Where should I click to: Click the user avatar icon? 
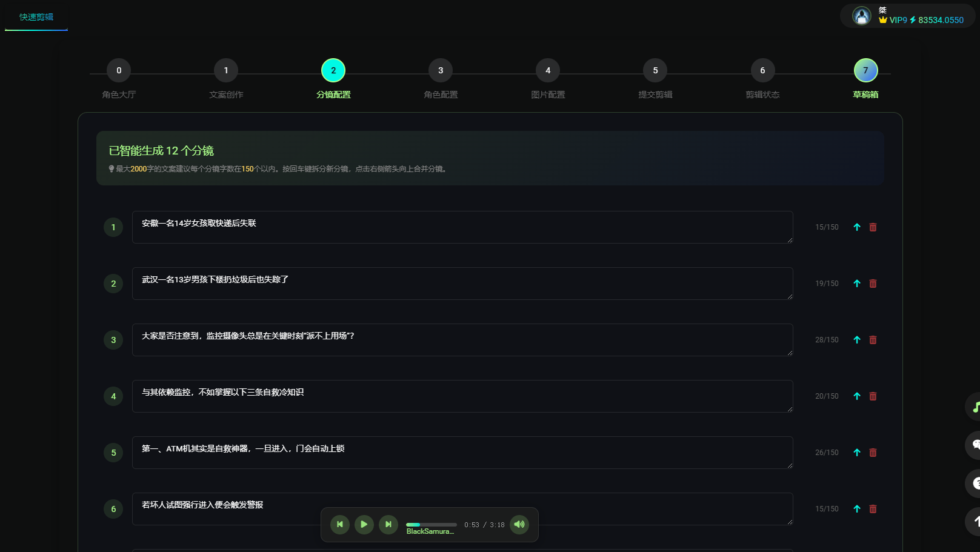click(x=861, y=16)
